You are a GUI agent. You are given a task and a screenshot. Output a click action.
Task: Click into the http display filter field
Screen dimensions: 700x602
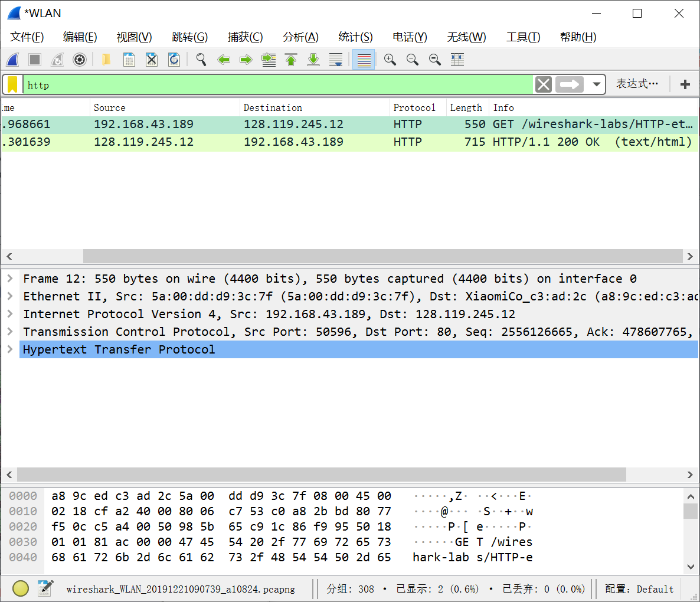(x=278, y=84)
